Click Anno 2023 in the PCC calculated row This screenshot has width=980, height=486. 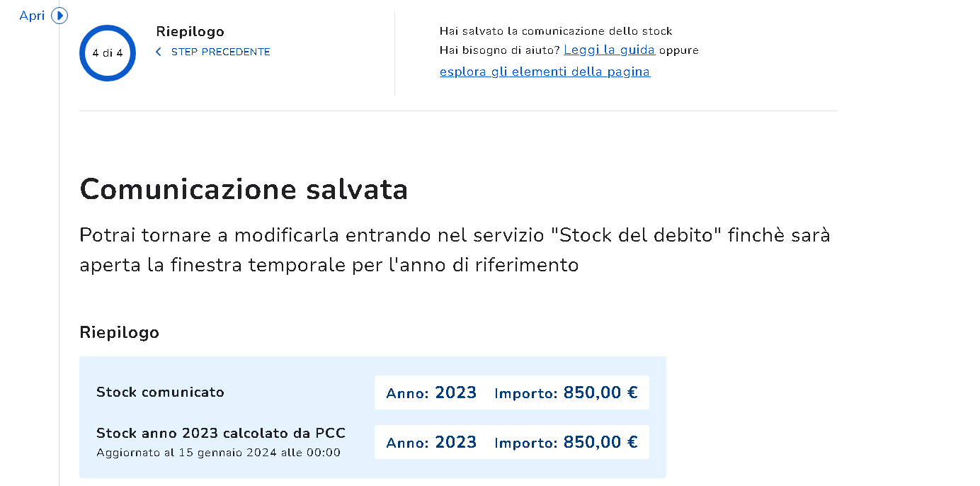pos(431,442)
